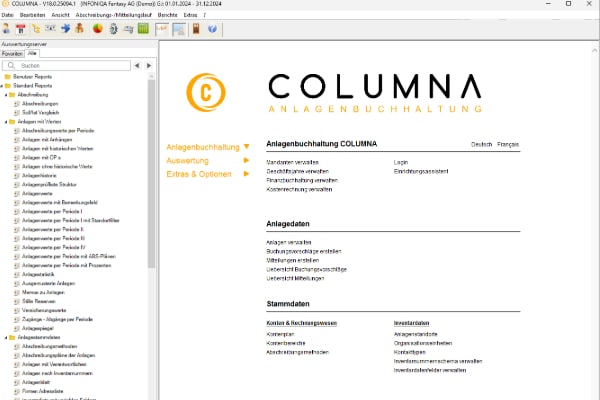Image resolution: width=600 pixels, height=400 pixels.
Task: Click the green calculator grid toolbar icon
Action: [x=143, y=29]
